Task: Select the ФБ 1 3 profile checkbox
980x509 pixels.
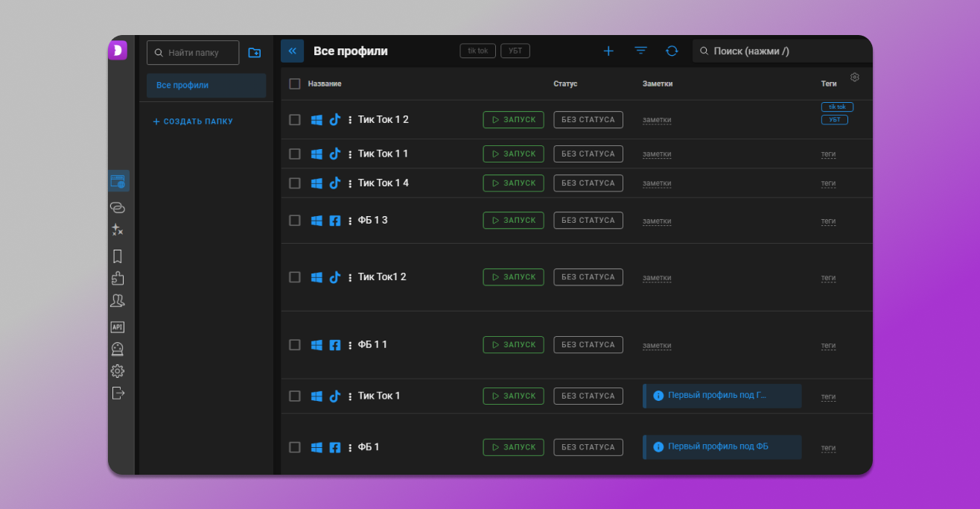Action: pos(295,221)
